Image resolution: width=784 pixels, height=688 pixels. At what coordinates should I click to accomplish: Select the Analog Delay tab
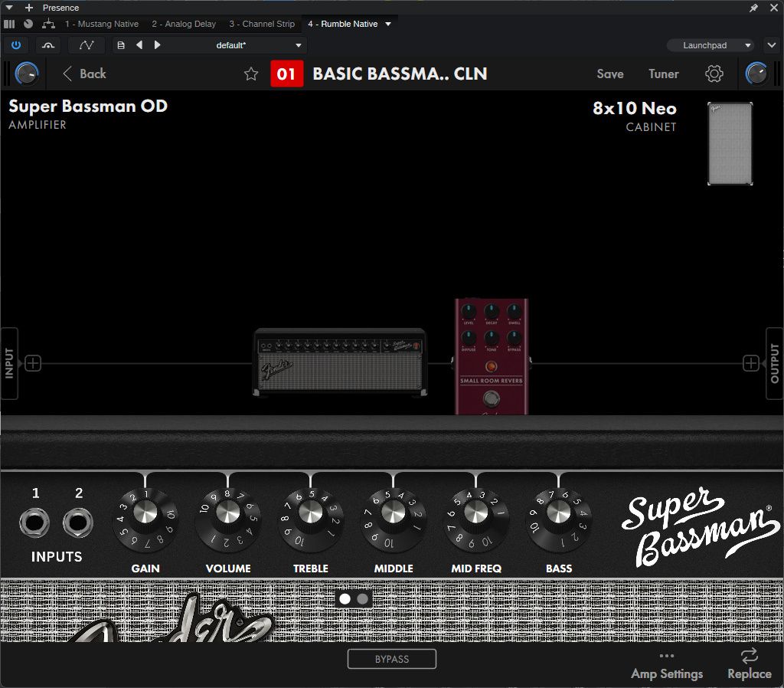(x=184, y=24)
